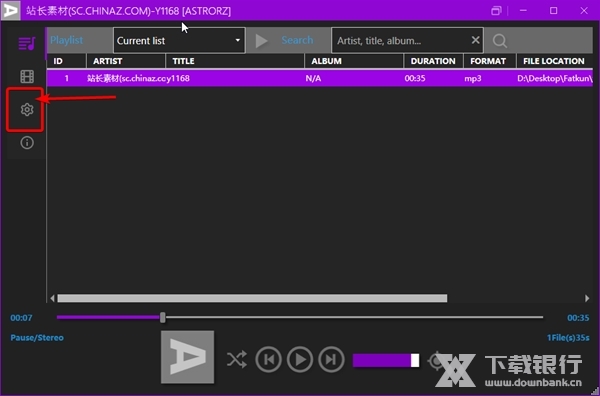Viewport: 600px width, 396px height.
Task: Close the Astrorz player window
Action: (584, 10)
